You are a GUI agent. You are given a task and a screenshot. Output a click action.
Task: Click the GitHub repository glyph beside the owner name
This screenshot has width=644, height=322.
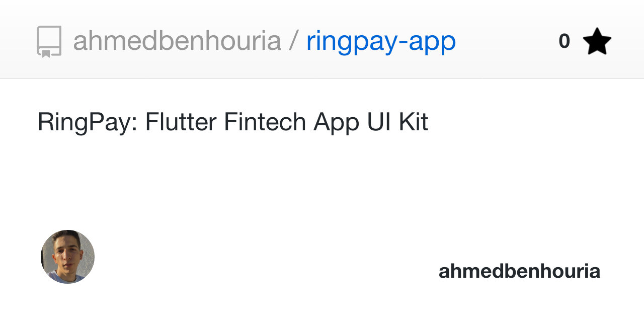pyautogui.click(x=49, y=41)
